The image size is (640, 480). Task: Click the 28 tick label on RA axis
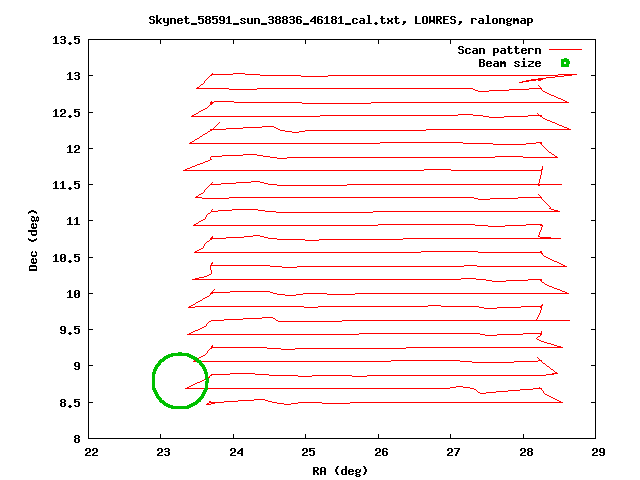point(526,452)
